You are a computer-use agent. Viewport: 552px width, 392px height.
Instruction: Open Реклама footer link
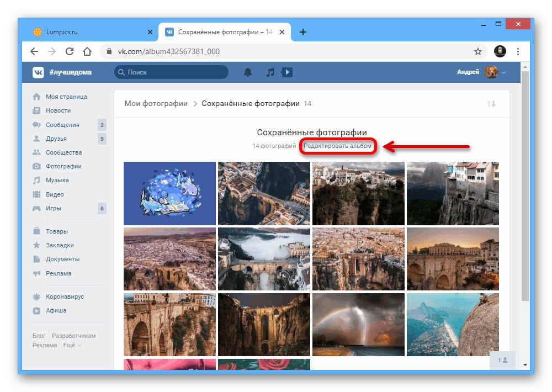tap(45, 345)
